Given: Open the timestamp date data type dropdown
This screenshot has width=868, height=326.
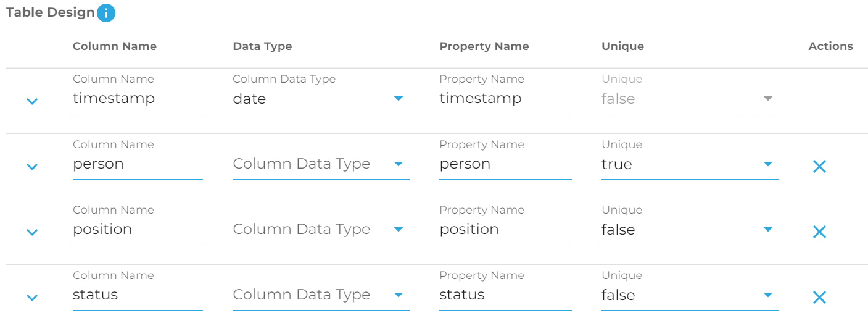Looking at the screenshot, I should click(321, 99).
